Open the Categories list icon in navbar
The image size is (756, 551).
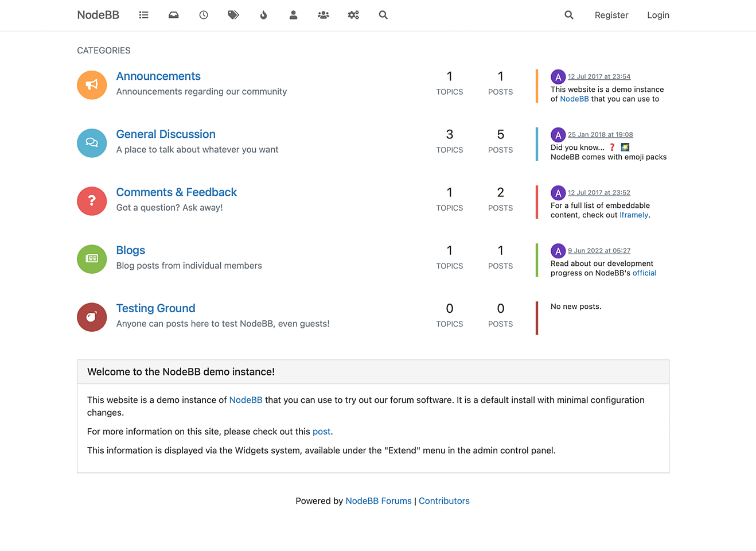(x=143, y=15)
